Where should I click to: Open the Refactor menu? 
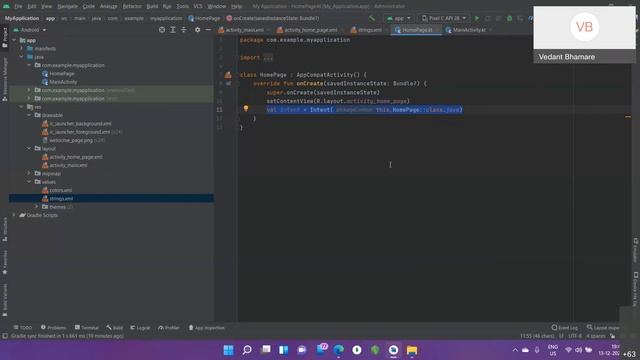(132, 7)
